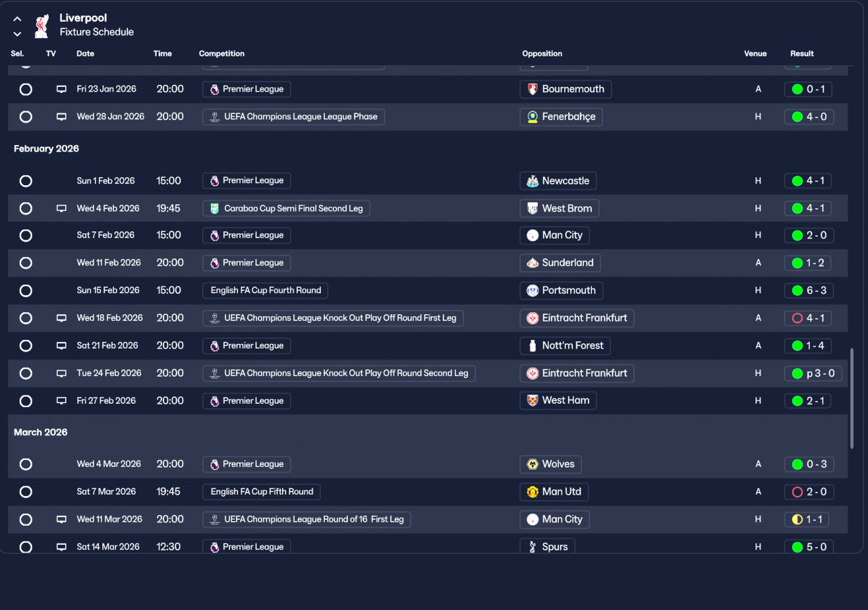Click the date Sun 15 Feb 2026

[108, 290]
